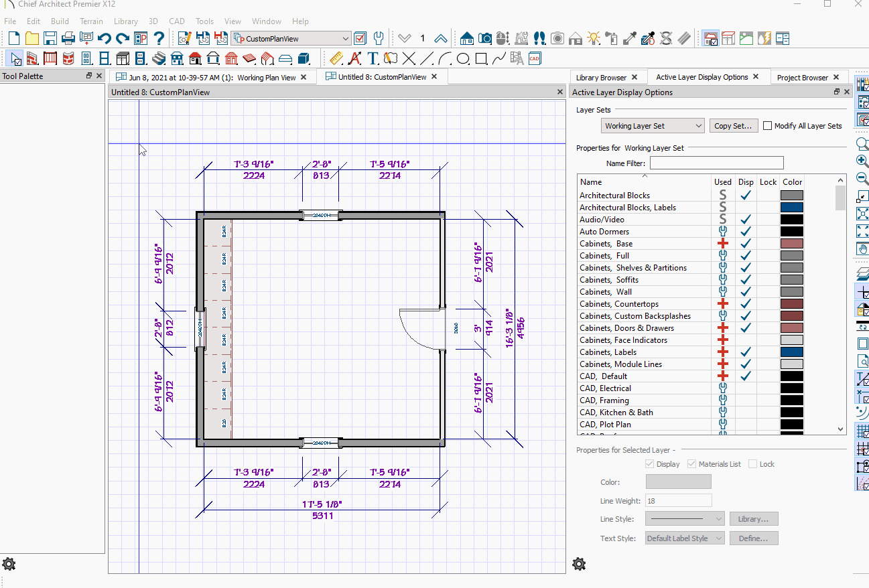Screen dimensions: 869x588
Task: Open the Walk Through footprints tool
Action: 539,38
